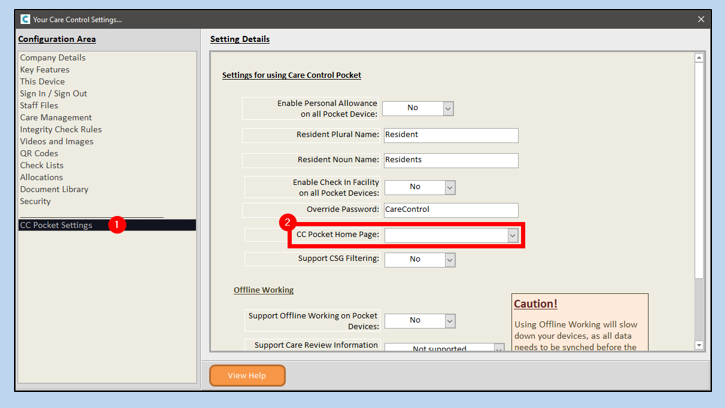Click the scrollbar down arrow
Image resolution: width=725 pixels, height=408 pixels.
click(x=699, y=345)
